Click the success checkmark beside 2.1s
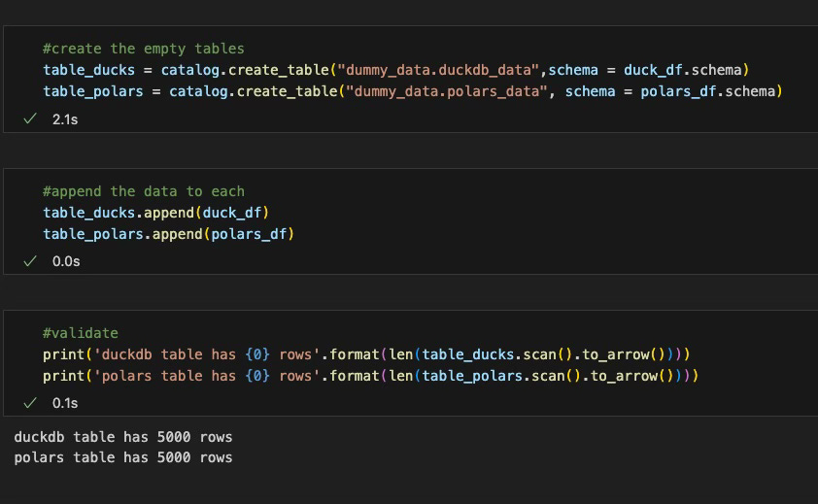818x504 pixels. pos(30,118)
